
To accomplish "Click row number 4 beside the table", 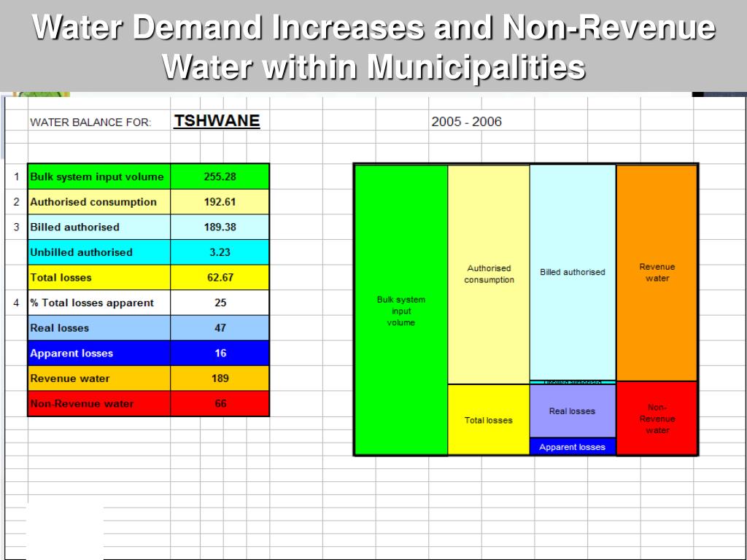I will [17, 303].
